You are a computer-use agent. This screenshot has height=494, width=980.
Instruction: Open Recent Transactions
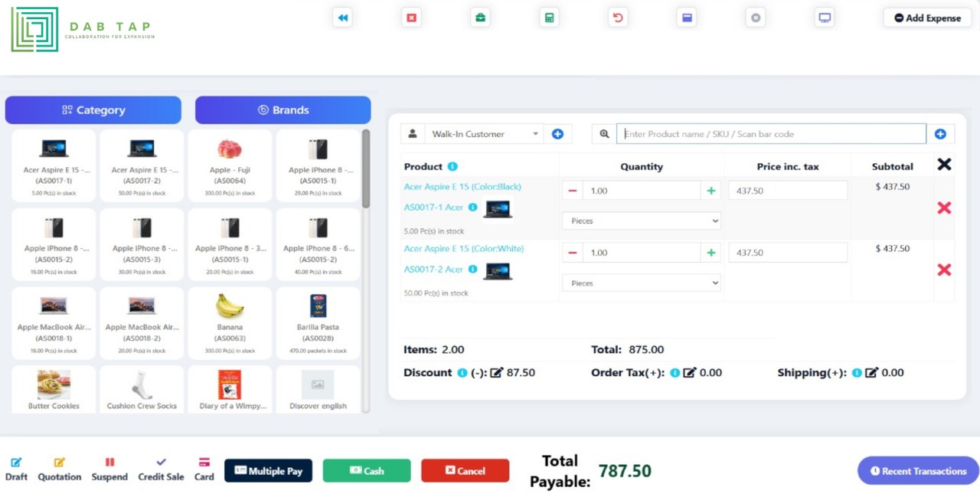[x=917, y=471]
